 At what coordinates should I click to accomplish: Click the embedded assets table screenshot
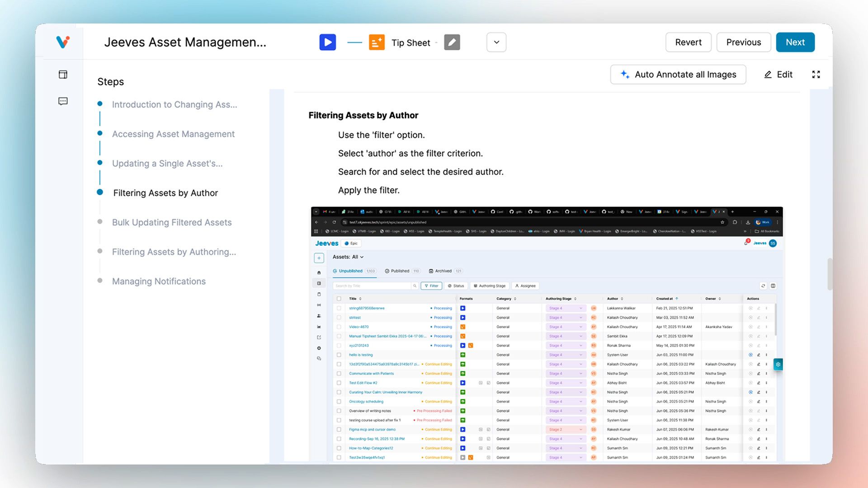tap(547, 334)
